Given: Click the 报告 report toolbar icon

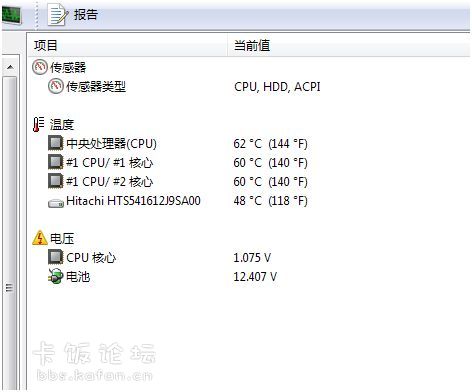Looking at the screenshot, I should coord(58,15).
